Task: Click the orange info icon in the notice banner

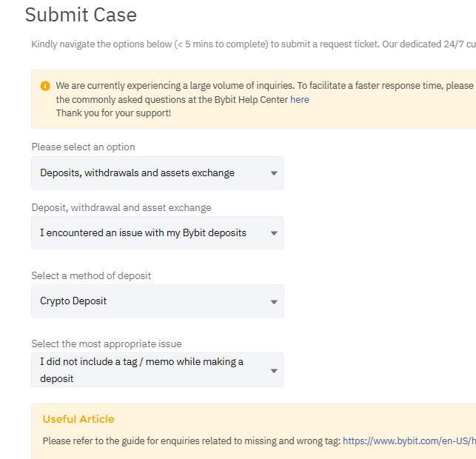Action: (45, 86)
